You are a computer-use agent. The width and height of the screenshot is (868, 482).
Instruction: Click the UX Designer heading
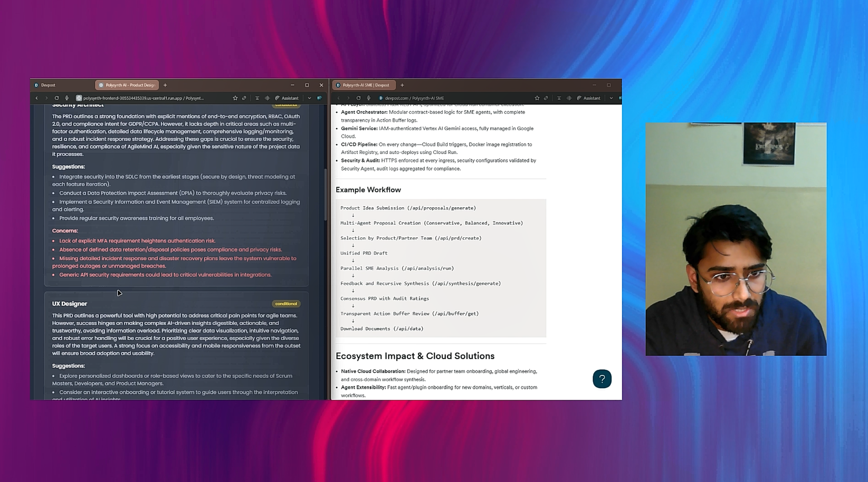(x=70, y=304)
